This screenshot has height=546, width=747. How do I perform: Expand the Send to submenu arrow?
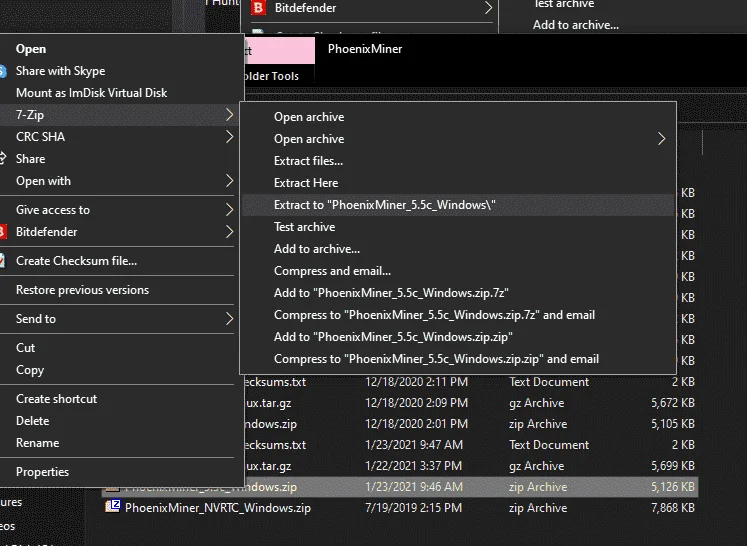pos(229,319)
